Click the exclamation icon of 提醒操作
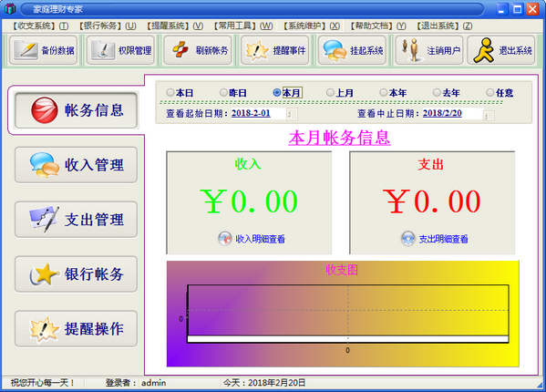This screenshot has width=546, height=392. [45, 328]
